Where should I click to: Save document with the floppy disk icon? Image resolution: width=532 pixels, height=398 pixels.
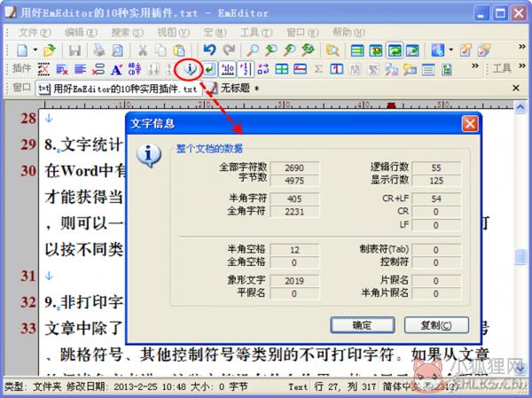point(74,51)
